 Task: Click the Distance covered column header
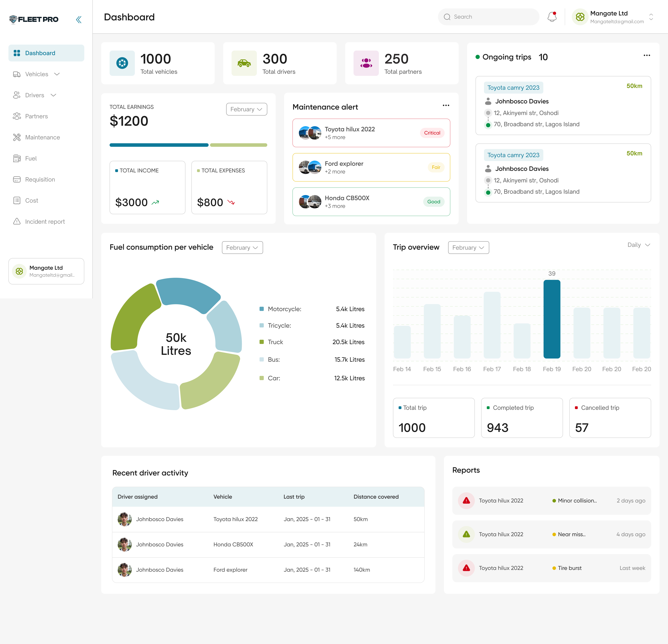tap(376, 497)
